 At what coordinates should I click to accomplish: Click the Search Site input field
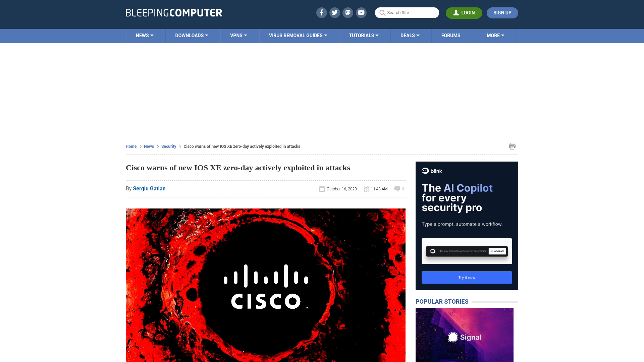tap(407, 12)
